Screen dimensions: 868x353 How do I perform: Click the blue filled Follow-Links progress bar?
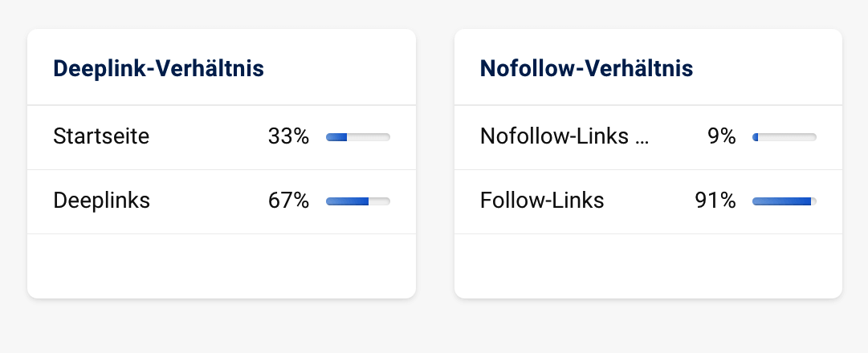click(x=781, y=201)
